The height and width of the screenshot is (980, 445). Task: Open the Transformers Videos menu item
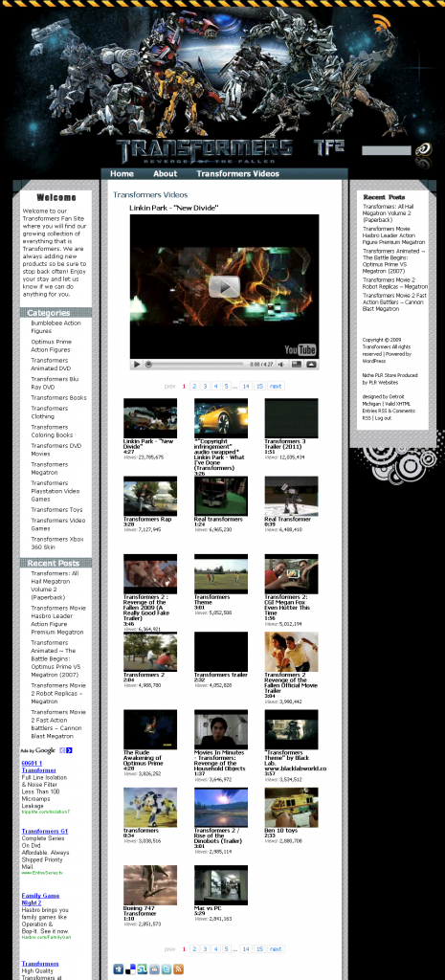[237, 174]
